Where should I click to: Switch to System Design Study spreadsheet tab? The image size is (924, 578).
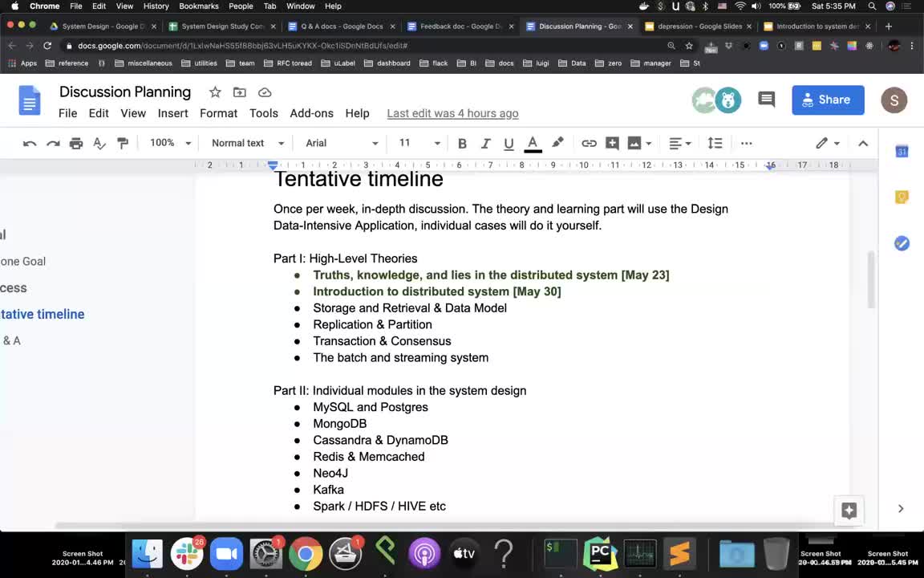coord(221,26)
